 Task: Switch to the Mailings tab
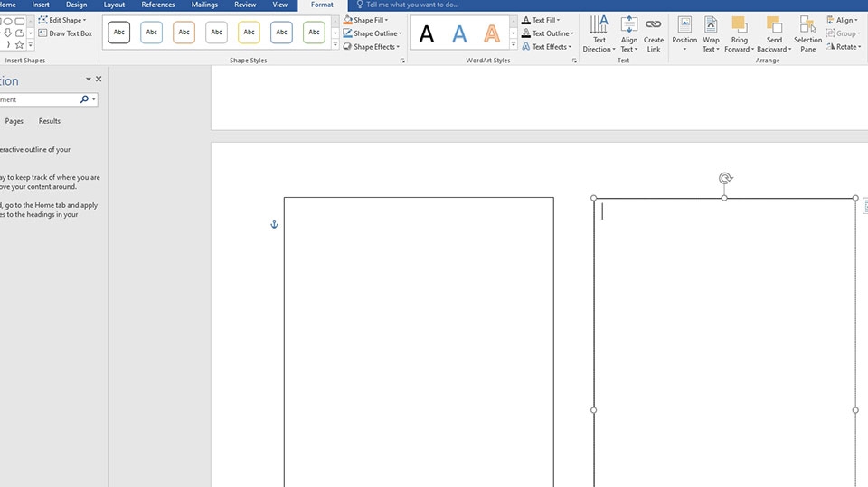204,5
